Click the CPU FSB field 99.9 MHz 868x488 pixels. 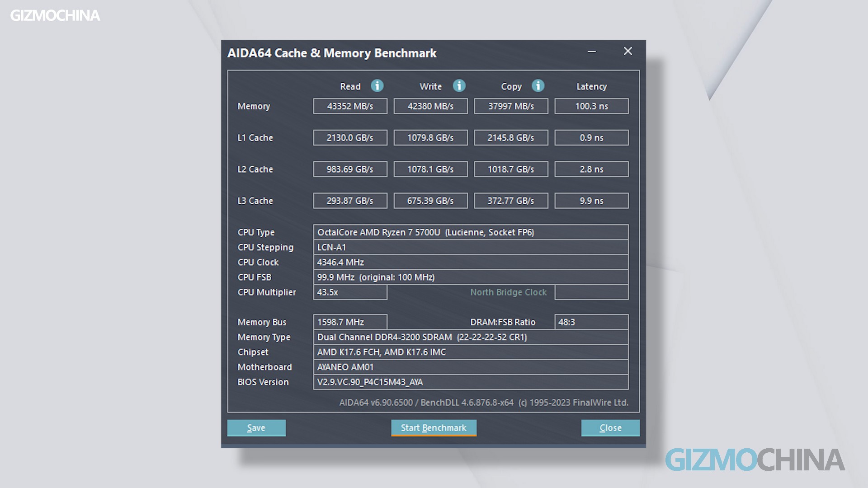(x=471, y=277)
